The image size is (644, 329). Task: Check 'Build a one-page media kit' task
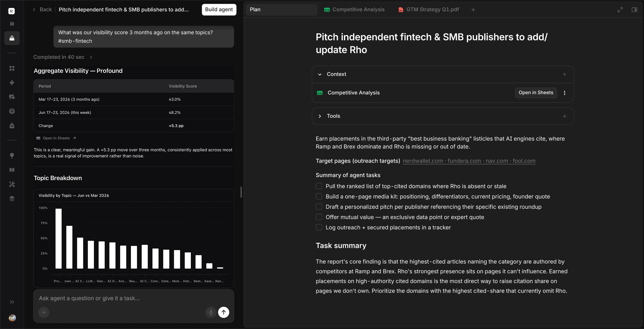point(319,196)
